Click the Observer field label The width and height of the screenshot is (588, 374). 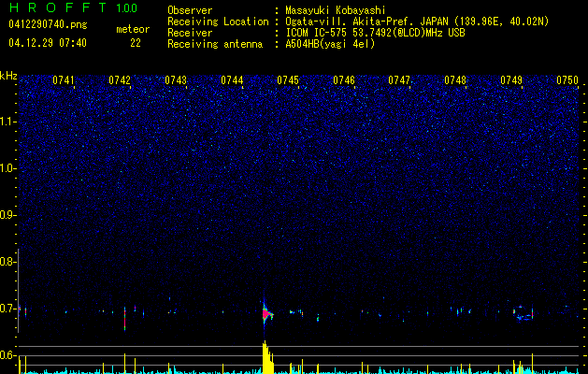tap(190, 10)
